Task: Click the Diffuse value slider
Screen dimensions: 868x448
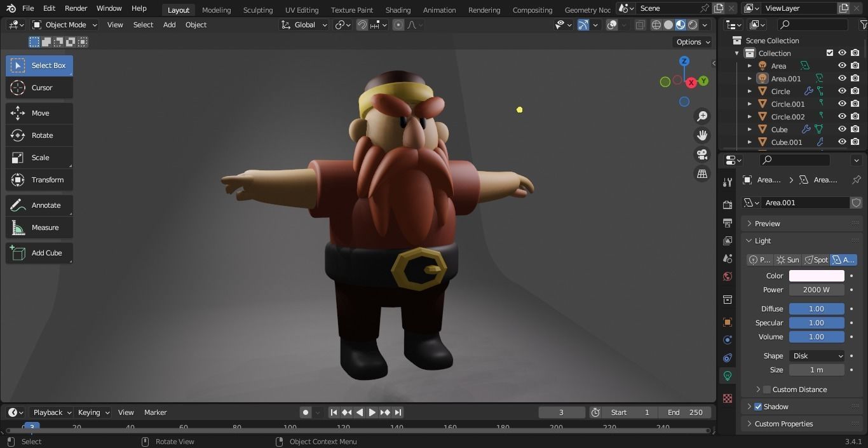Action: (817, 309)
